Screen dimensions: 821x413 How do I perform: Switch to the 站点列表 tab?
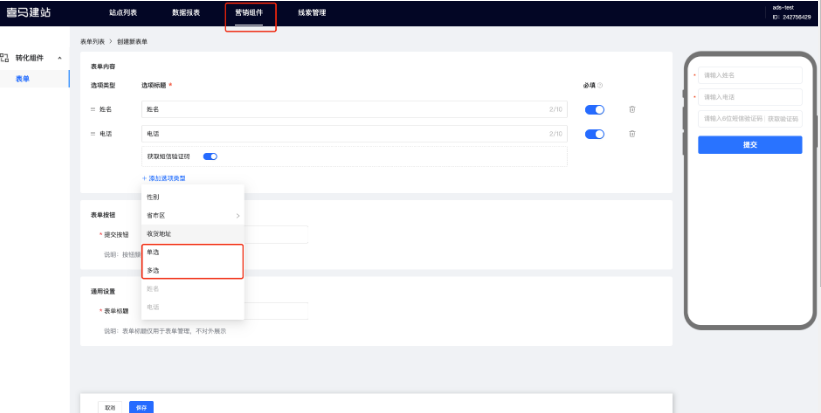click(124, 13)
